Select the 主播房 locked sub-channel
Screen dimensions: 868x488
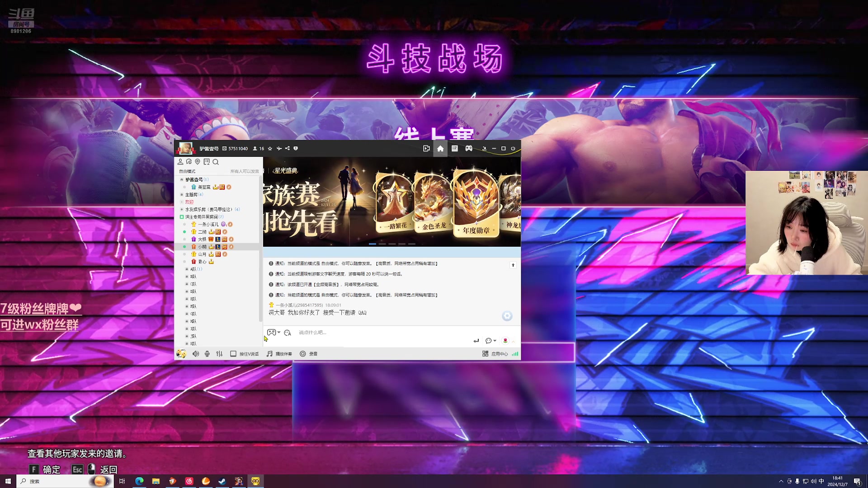tap(191, 195)
